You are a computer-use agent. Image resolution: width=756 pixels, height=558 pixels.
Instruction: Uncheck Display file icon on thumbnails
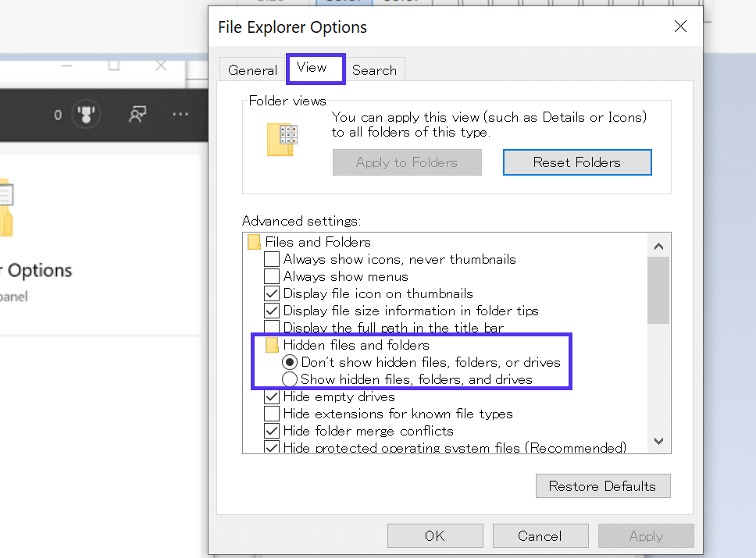(x=272, y=293)
